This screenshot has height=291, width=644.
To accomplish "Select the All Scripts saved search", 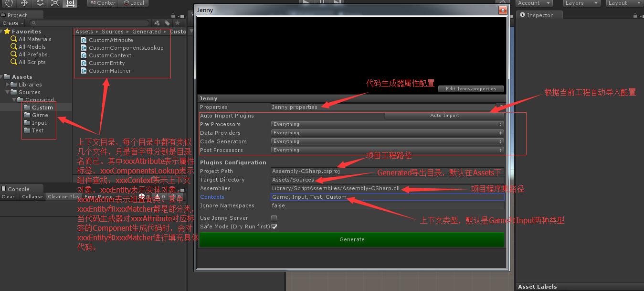I will tap(32, 62).
